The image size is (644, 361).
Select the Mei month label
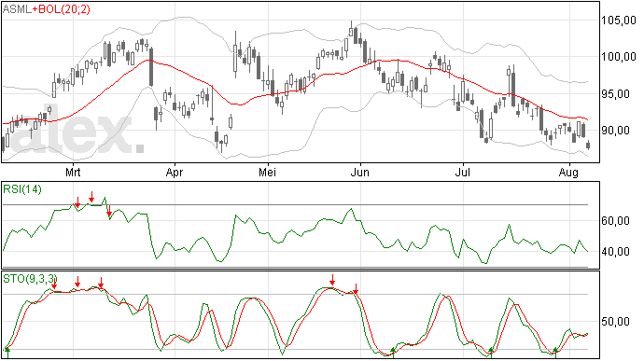click(x=267, y=172)
